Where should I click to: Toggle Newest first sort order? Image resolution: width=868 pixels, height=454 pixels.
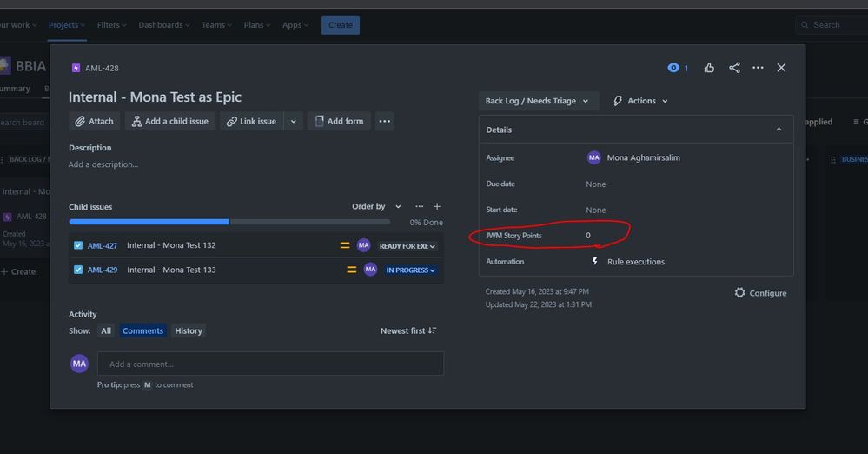[x=408, y=331]
